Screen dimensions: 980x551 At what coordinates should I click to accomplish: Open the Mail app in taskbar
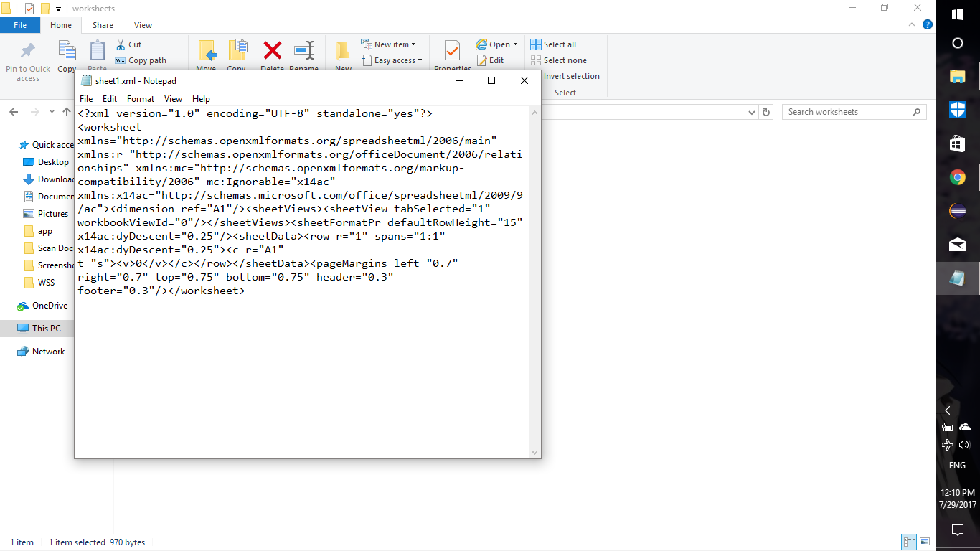coord(957,245)
